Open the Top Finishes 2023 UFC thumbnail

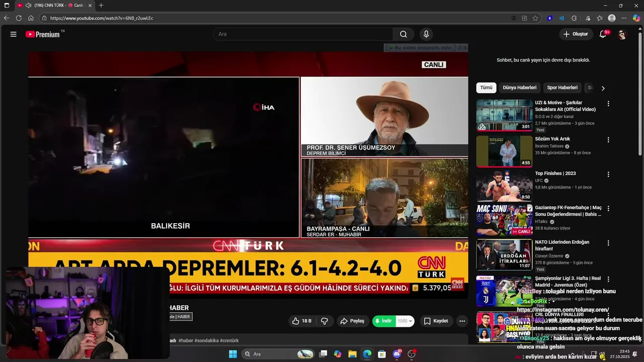504,186
